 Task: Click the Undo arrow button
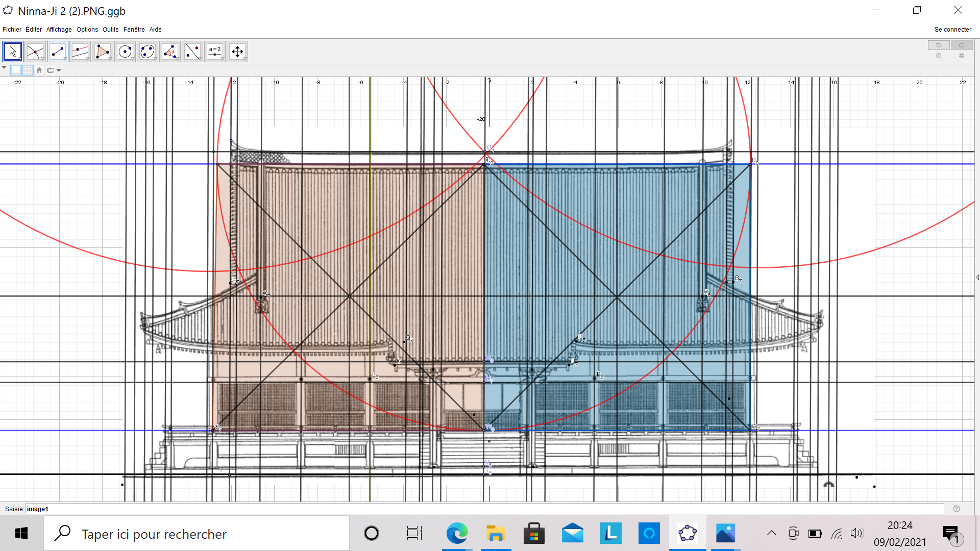(x=938, y=45)
